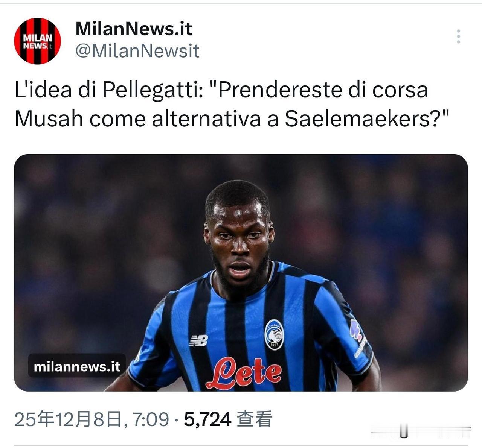482x448 pixels.
Task: Click the red Lete sponsor logo
Action: pos(244,372)
